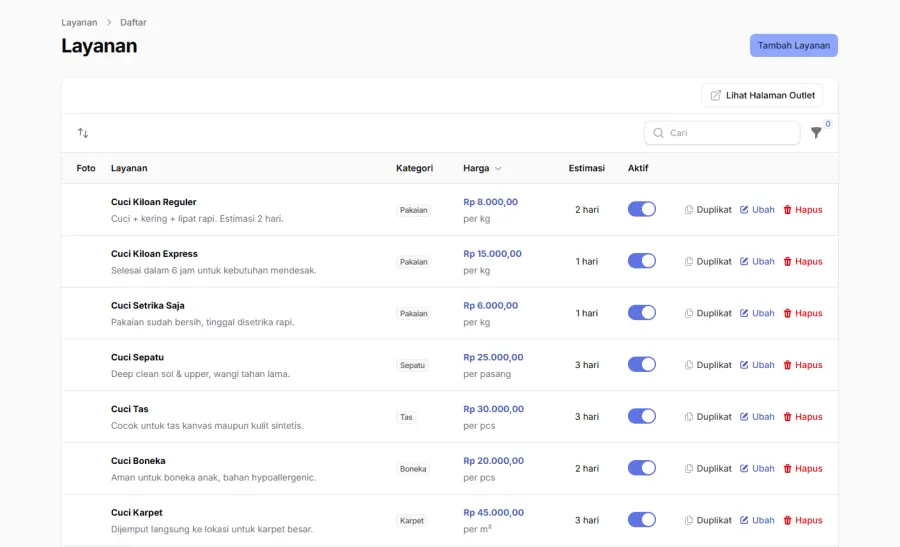The width and height of the screenshot is (900, 547).
Task: Go to Layanan breadcrumb link
Action: (79, 22)
